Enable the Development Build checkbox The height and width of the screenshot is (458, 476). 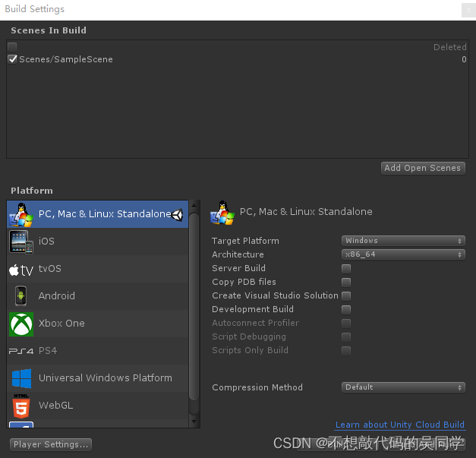pyautogui.click(x=346, y=309)
